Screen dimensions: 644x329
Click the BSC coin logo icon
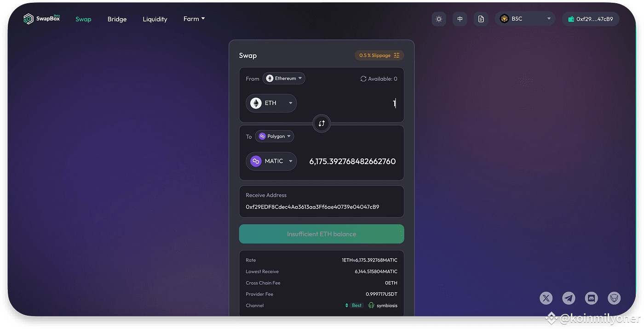pyautogui.click(x=504, y=19)
